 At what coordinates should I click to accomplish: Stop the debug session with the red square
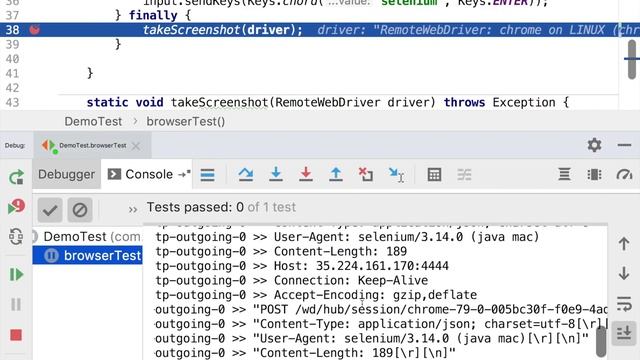(16, 335)
